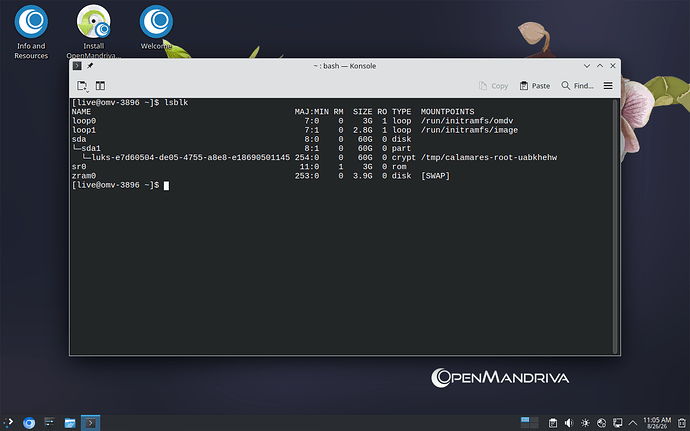The width and height of the screenshot is (690, 431).
Task: Open New Tab button in Konsole toolbar
Action: tap(82, 86)
